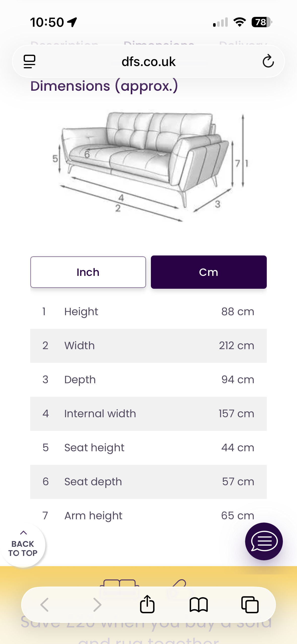Tap the Dimensions (approx.) heading
The image size is (297, 644).
click(104, 86)
